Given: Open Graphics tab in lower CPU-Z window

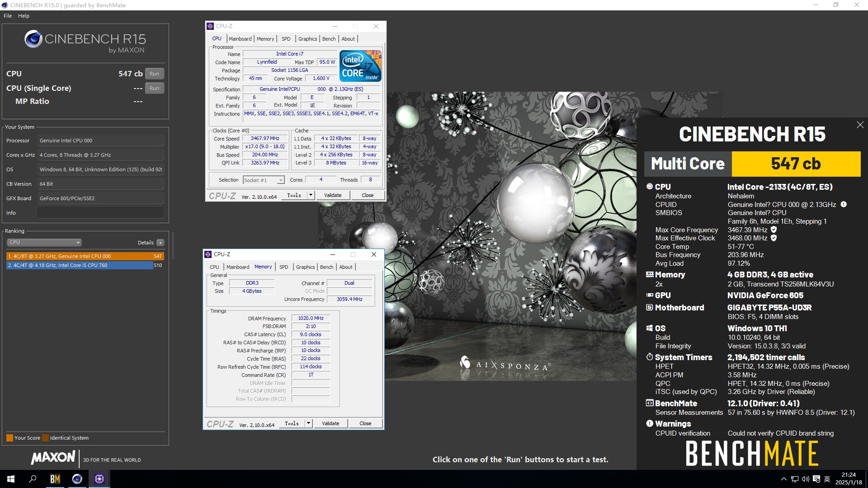Looking at the screenshot, I should click(305, 267).
